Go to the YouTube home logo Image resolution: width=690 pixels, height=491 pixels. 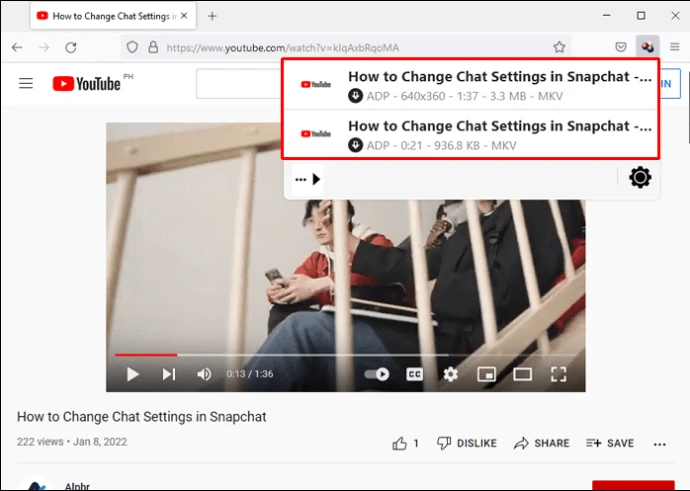pos(86,84)
